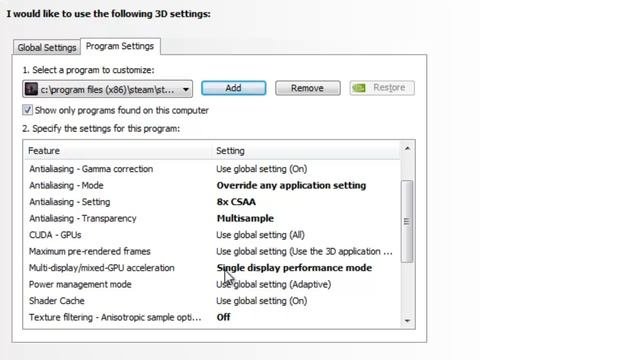Toggle Show only programs found checkbox

click(x=27, y=110)
